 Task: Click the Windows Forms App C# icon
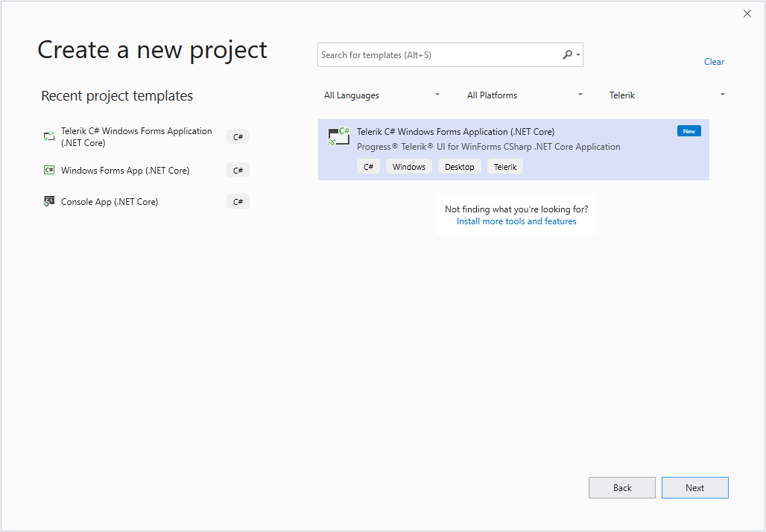click(x=49, y=170)
